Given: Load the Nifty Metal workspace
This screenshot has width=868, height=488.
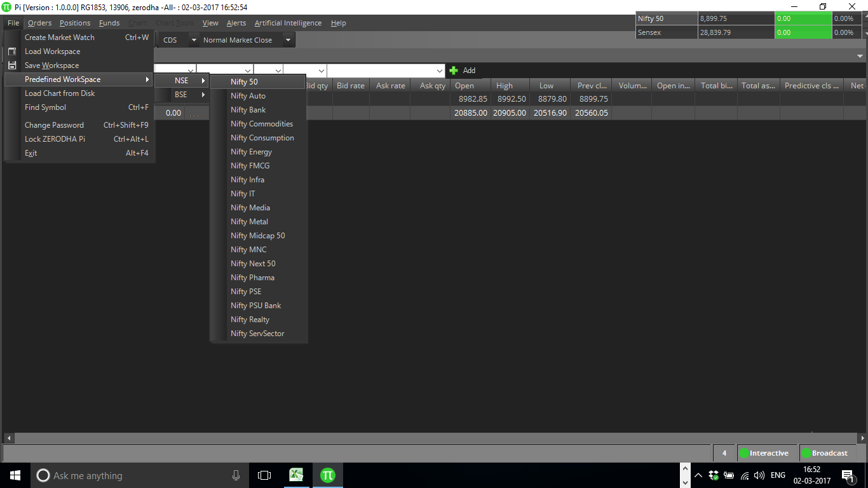Looking at the screenshot, I should point(259,222).
